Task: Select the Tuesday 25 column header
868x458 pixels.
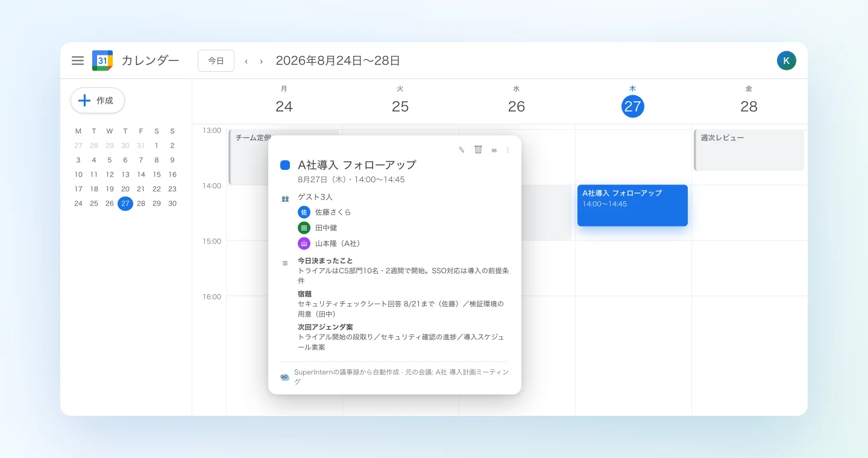Action: 400,101
